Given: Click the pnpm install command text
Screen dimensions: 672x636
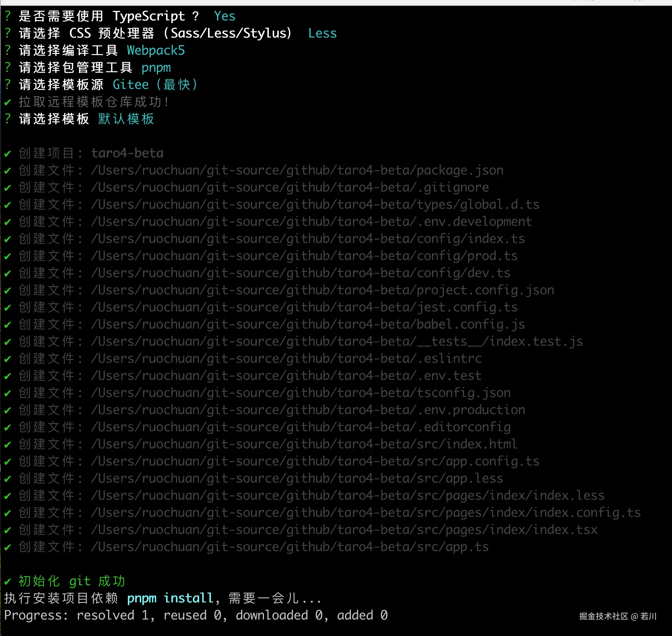Looking at the screenshot, I should [170, 598].
